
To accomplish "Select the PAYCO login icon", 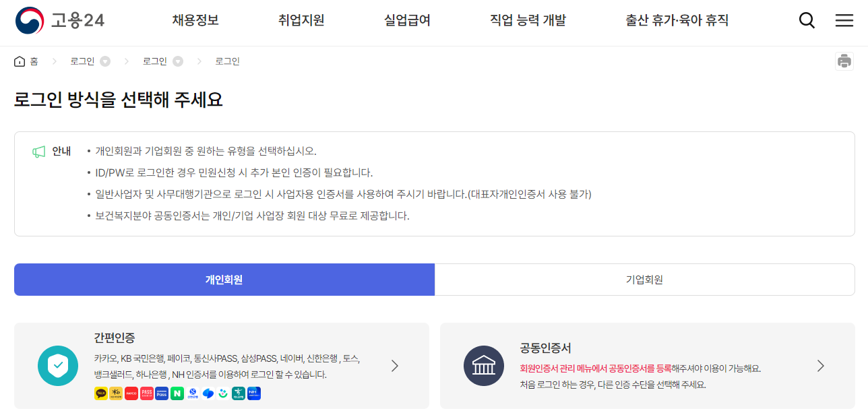I will (x=131, y=393).
